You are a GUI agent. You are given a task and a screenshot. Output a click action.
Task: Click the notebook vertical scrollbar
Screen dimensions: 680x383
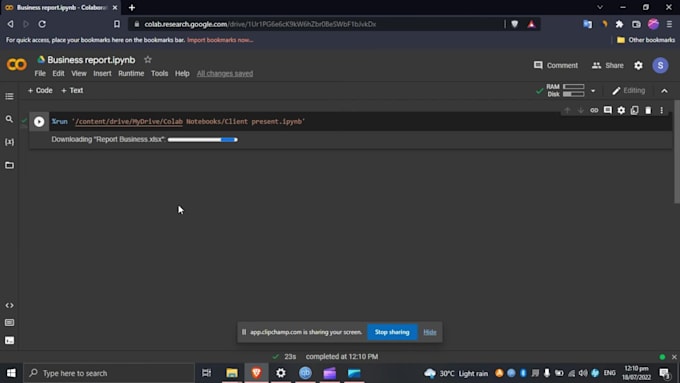[x=677, y=152]
